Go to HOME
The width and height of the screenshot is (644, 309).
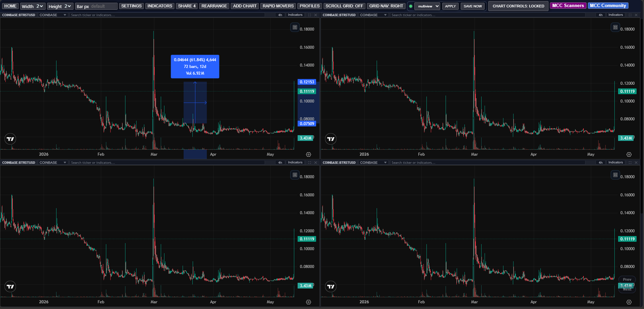point(10,6)
